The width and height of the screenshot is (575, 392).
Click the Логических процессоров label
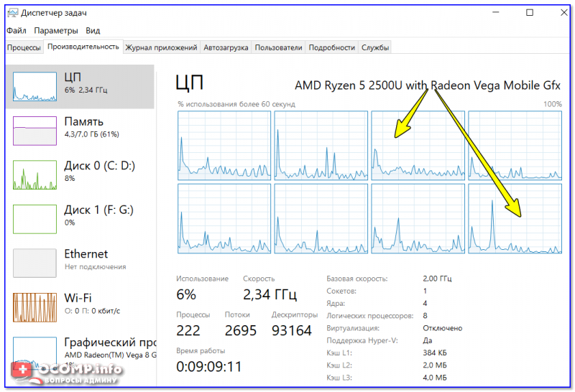click(369, 316)
